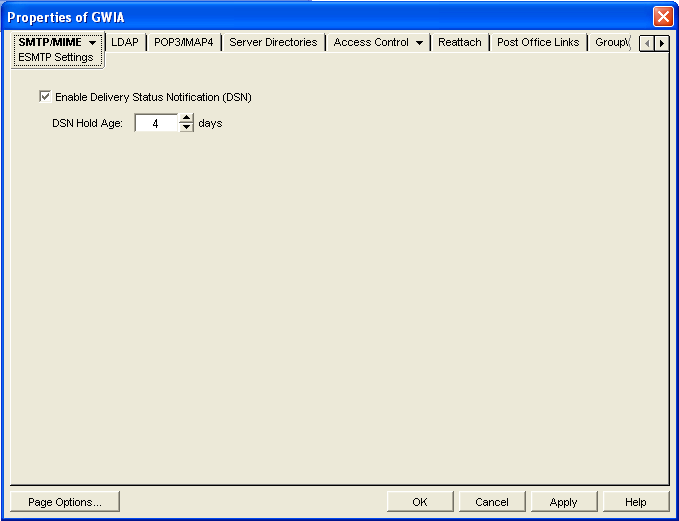Screen dimensions: 679x521
Task: Decrease DSN Hold Age with down arrow
Action: [186, 127]
